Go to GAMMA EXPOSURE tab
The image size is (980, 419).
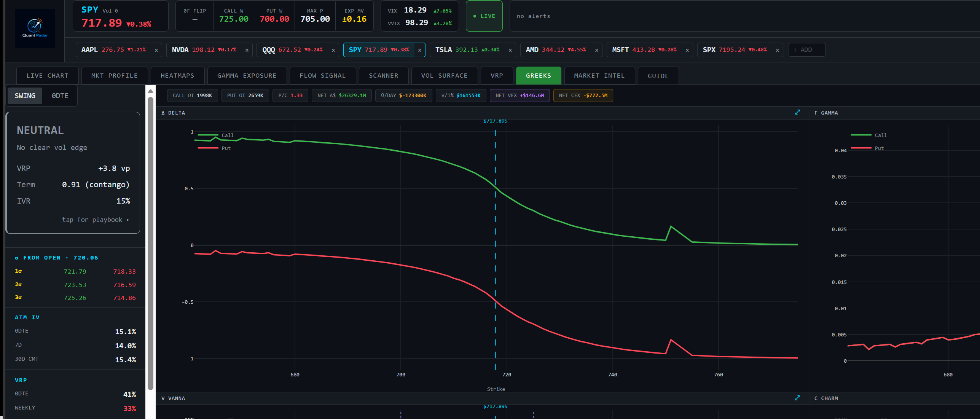(247, 76)
